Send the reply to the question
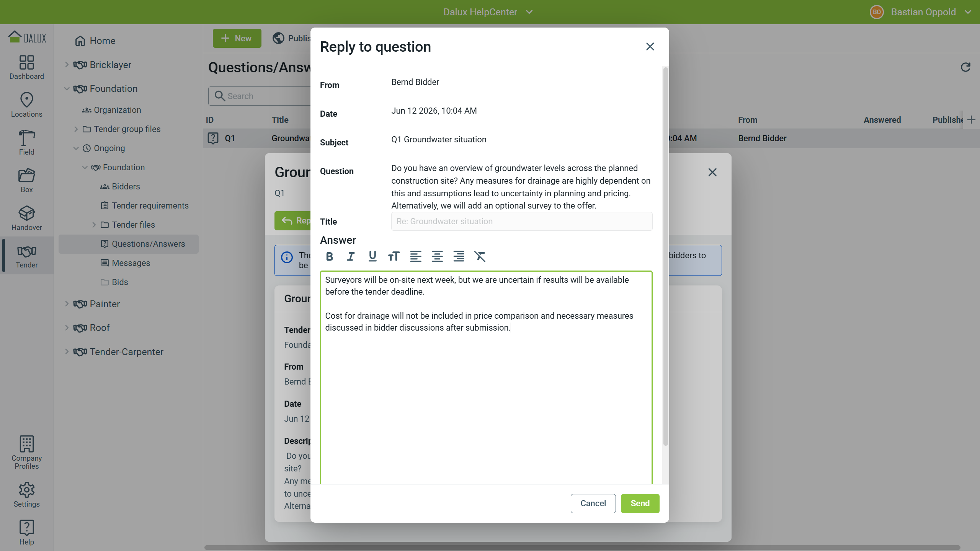The height and width of the screenshot is (551, 980). click(x=640, y=504)
